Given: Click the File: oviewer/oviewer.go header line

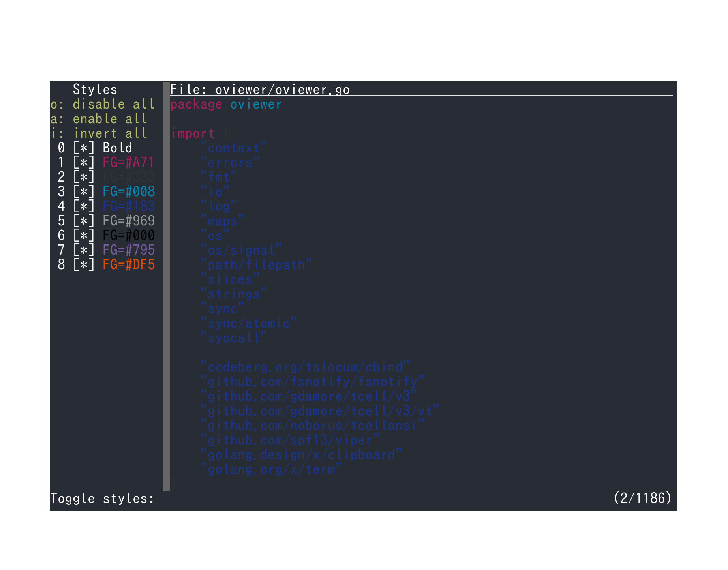Looking at the screenshot, I should coord(260,90).
